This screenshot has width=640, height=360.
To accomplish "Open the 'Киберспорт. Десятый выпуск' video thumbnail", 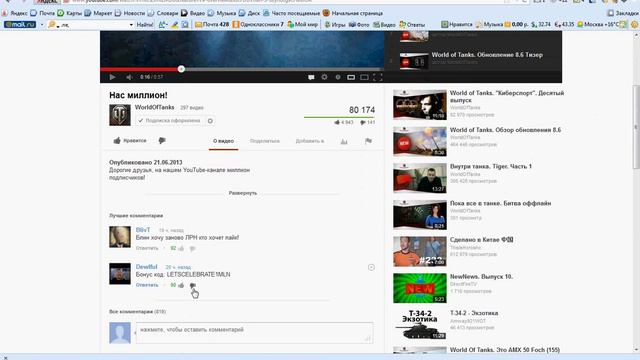I will pos(420,105).
